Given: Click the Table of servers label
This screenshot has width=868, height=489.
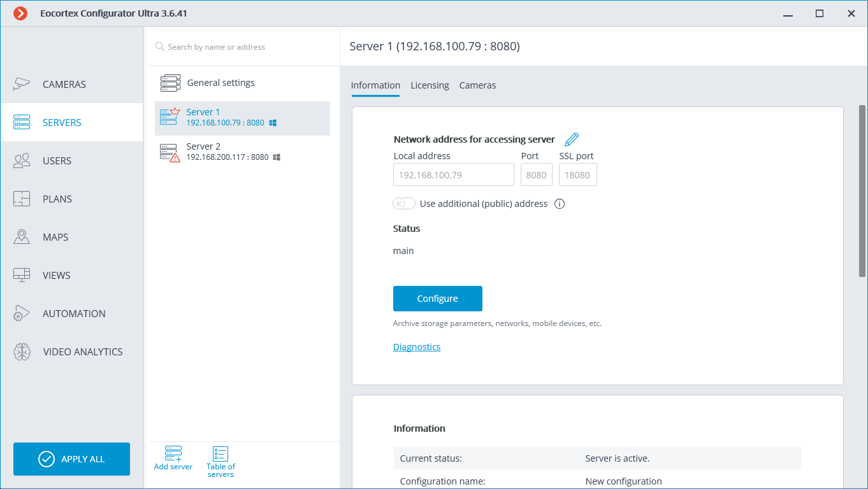Looking at the screenshot, I should click(221, 471).
